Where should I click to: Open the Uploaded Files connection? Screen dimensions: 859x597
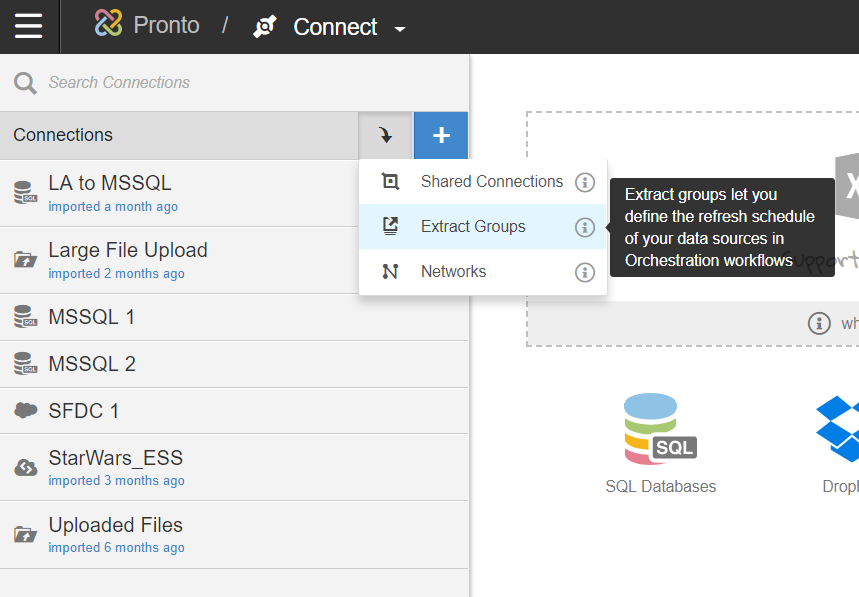tap(115, 525)
